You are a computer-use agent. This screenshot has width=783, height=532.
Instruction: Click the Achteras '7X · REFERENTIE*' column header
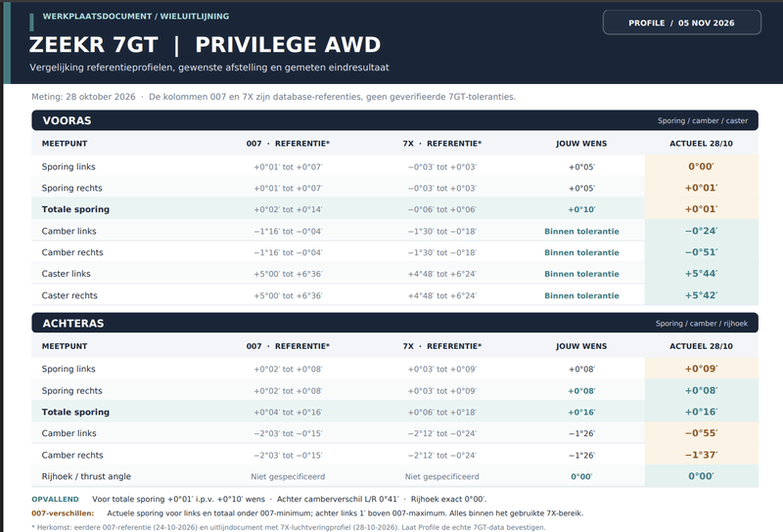coord(442,346)
